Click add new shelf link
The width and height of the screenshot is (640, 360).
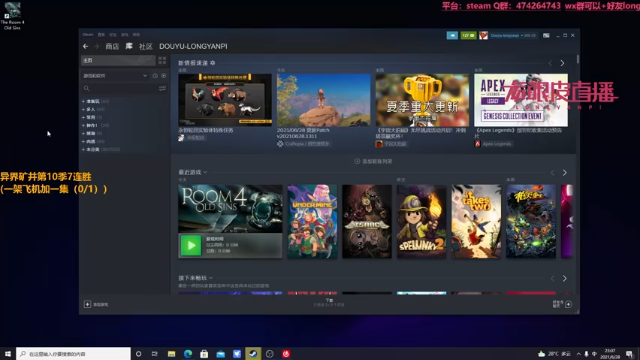373,161
